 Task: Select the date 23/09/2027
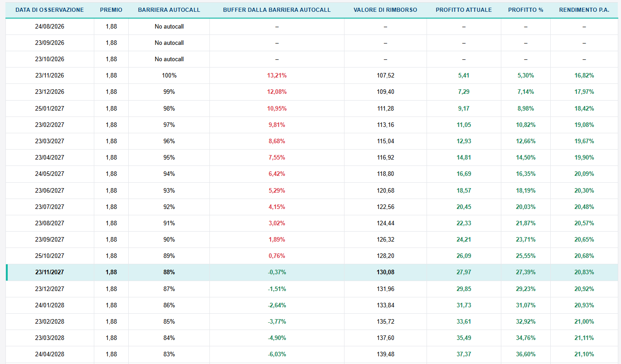pyautogui.click(x=49, y=239)
